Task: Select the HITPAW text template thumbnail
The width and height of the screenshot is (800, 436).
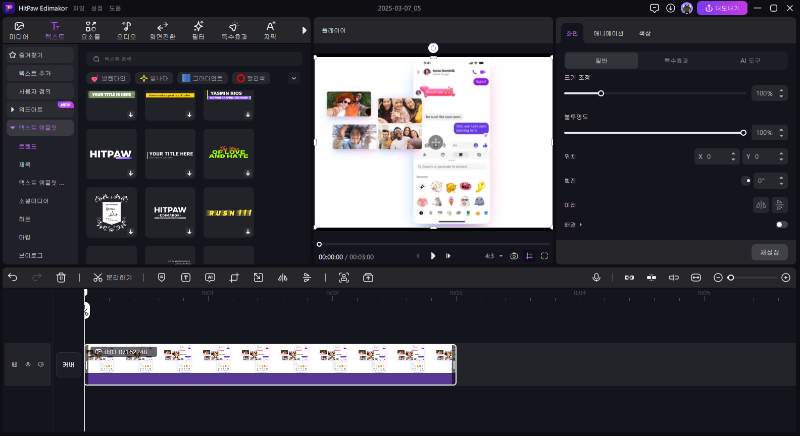Action: [x=111, y=153]
